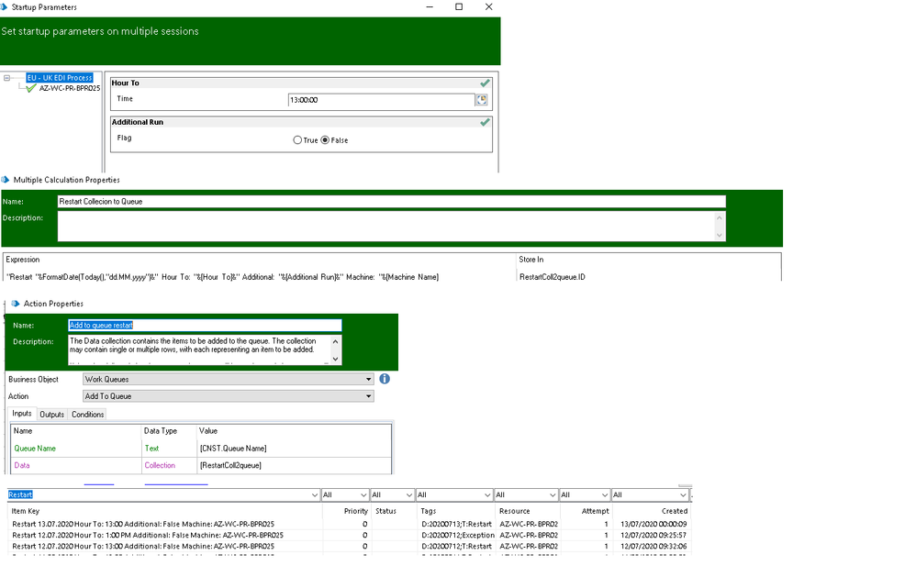Click the green checkmark on AZ-WC-PR-BPR025 node

click(31, 89)
